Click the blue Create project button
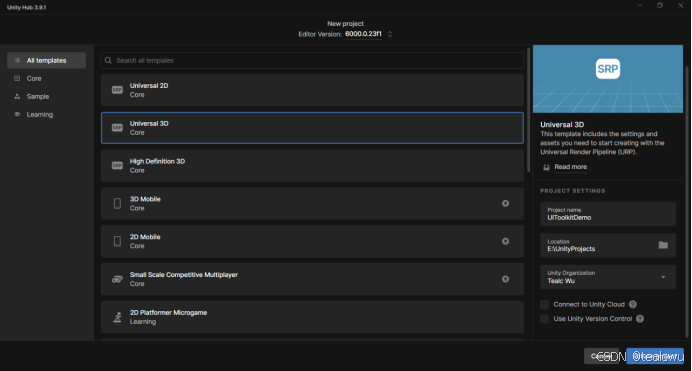 click(655, 356)
